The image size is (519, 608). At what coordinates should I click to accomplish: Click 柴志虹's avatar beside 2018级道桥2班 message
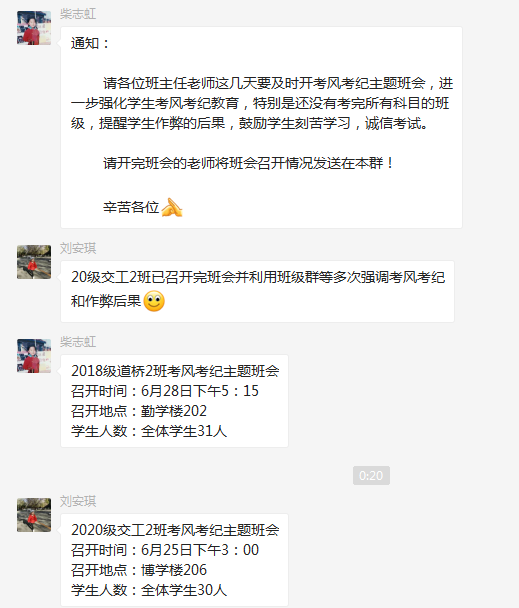(34, 356)
